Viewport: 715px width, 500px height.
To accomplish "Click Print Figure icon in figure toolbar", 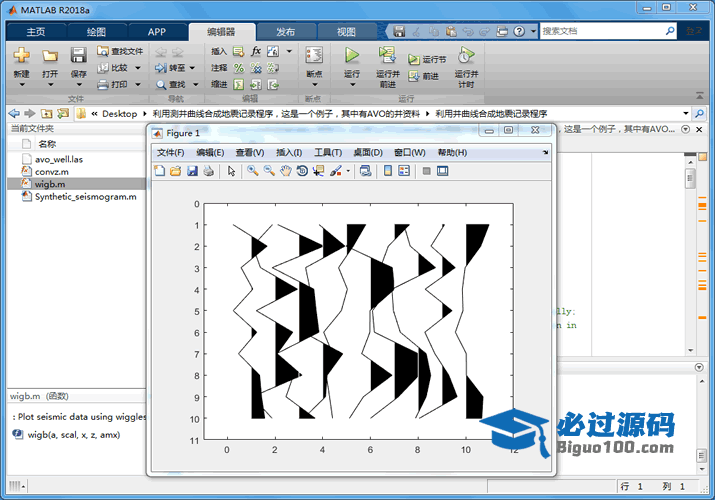I will [x=208, y=171].
